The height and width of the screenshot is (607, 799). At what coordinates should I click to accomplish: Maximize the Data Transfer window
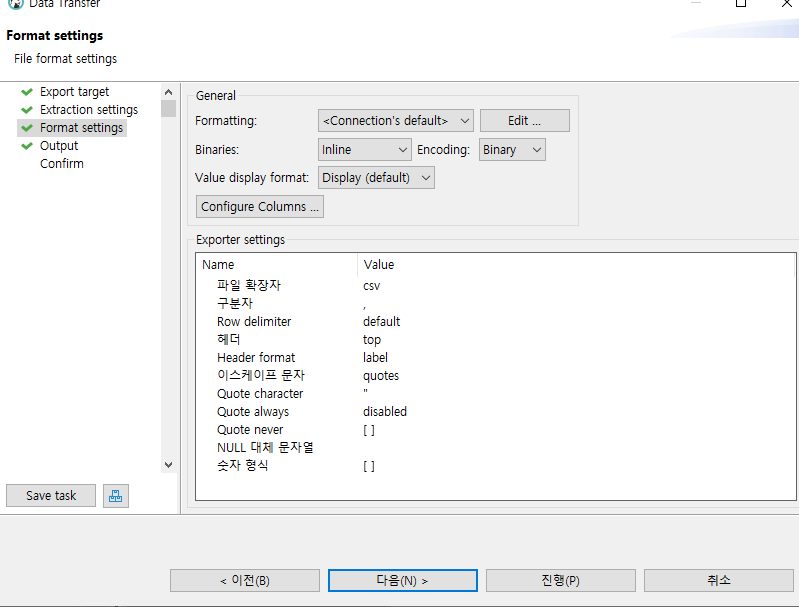click(741, 3)
